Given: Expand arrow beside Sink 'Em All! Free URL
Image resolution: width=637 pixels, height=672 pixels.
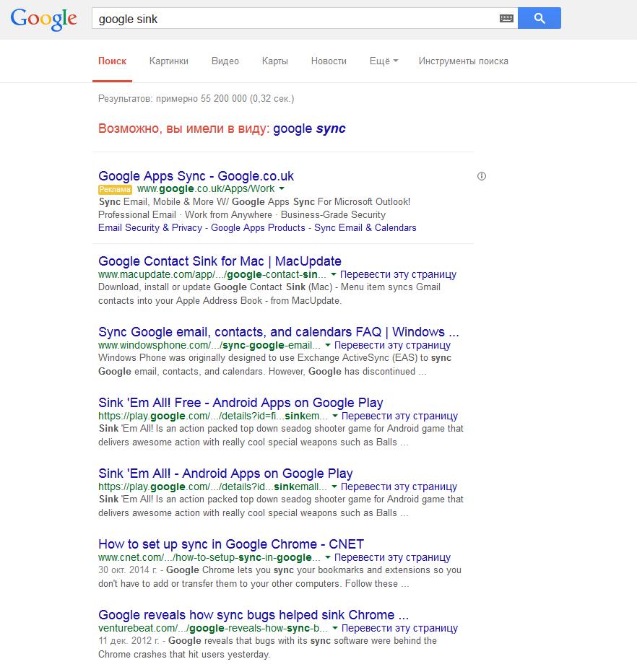Looking at the screenshot, I should [x=335, y=416].
